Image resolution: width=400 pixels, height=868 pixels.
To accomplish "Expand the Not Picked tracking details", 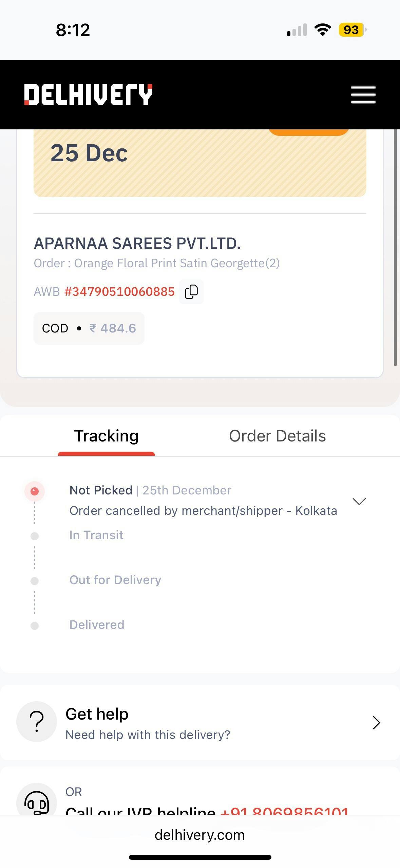I will click(x=359, y=501).
